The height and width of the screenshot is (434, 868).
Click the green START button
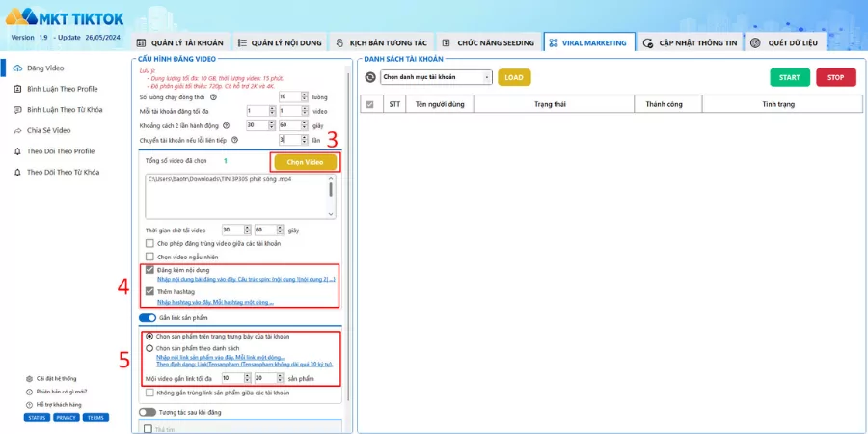[x=790, y=77]
